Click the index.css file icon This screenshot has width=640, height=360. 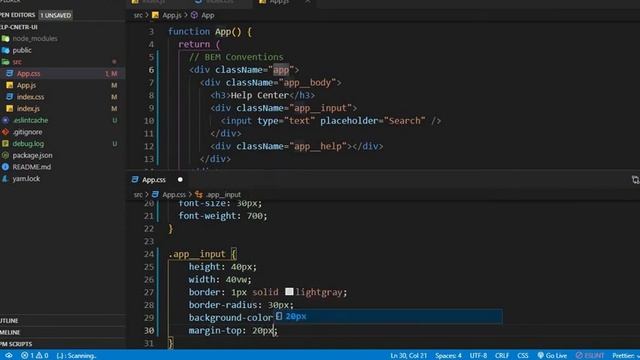[9, 97]
